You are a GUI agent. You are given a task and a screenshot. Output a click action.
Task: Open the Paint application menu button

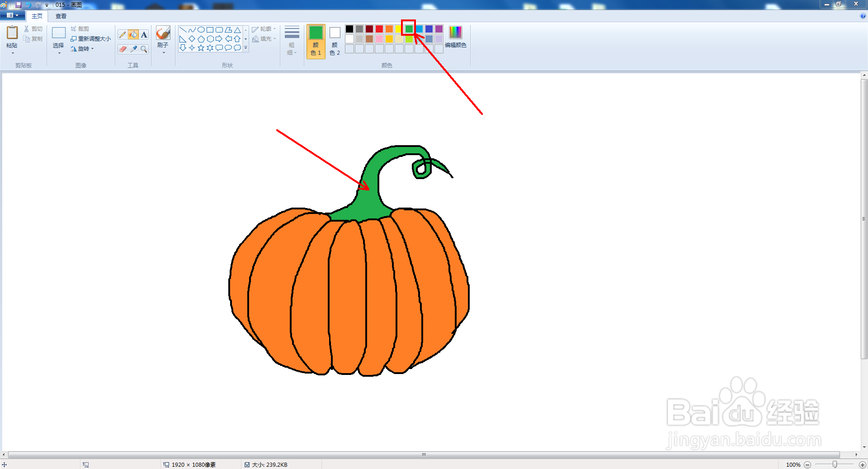[x=12, y=15]
